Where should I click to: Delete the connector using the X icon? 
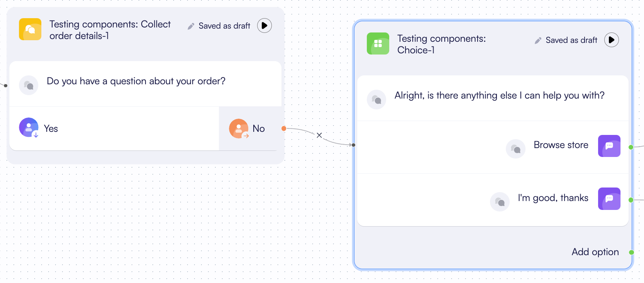click(319, 135)
